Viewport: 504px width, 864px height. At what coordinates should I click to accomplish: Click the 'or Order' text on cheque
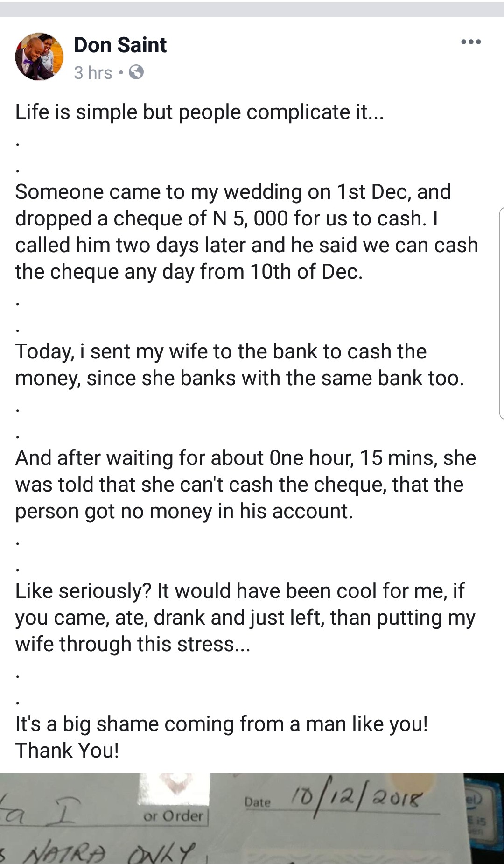coord(173,815)
